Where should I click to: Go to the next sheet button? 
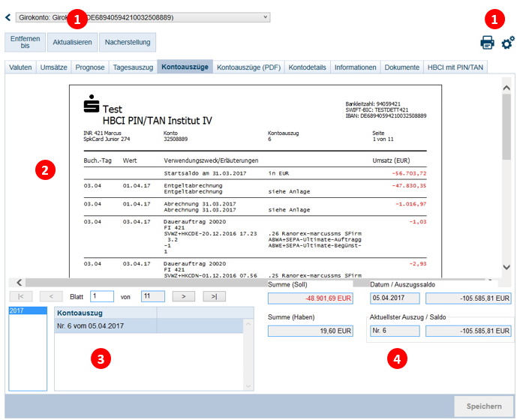click(x=184, y=296)
